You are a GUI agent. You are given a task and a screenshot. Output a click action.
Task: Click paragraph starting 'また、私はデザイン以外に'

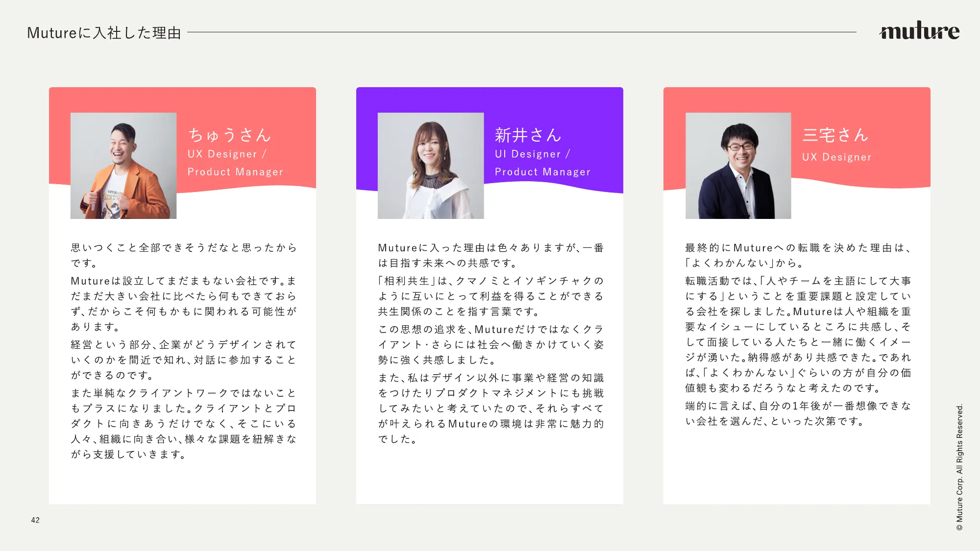tap(491, 408)
